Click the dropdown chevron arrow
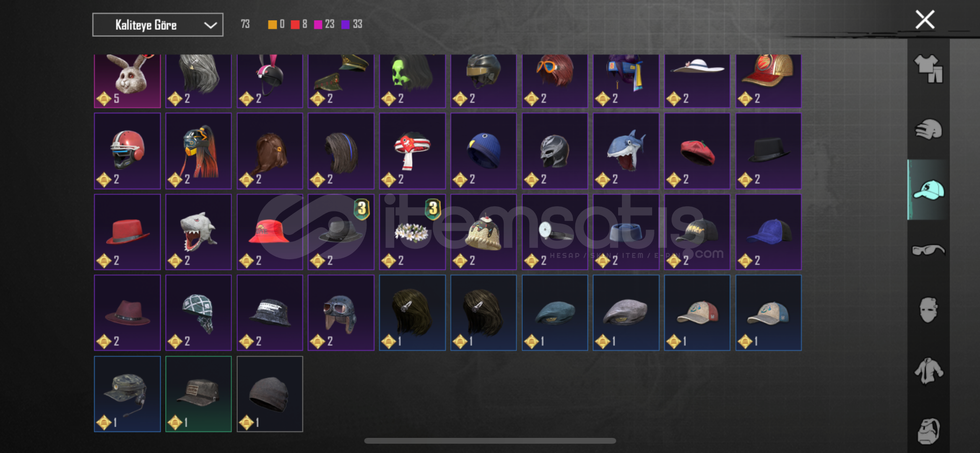 (x=210, y=25)
